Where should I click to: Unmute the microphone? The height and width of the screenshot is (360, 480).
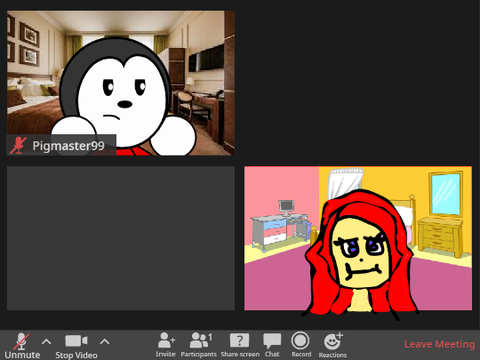[x=22, y=346]
